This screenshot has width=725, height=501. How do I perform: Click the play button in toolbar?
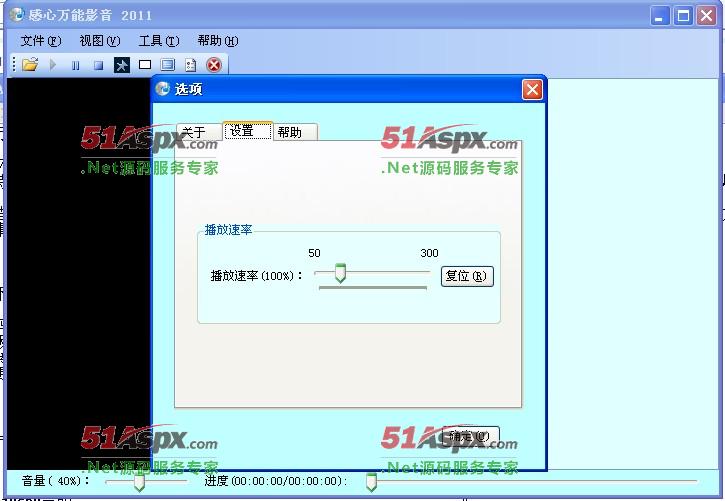(x=53, y=65)
